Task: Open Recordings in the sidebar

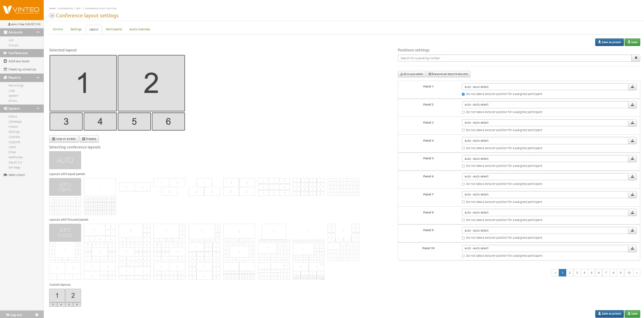Action: [16, 85]
